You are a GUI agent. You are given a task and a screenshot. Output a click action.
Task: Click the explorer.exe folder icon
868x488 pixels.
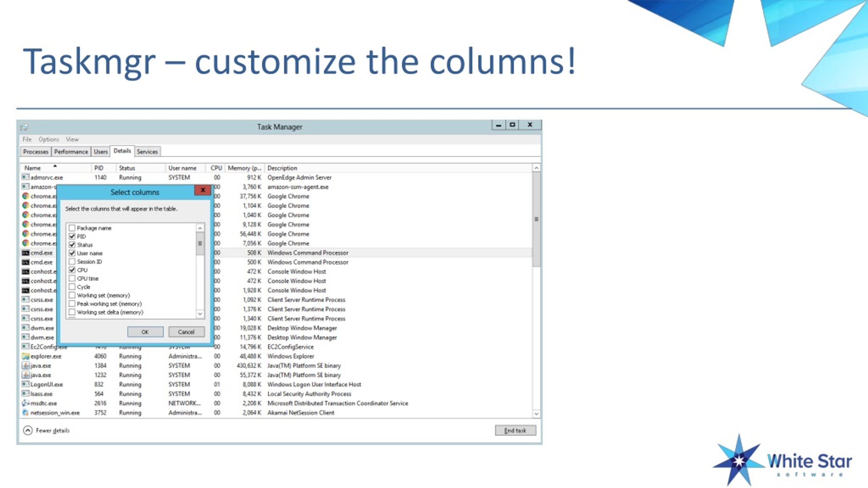click(25, 356)
